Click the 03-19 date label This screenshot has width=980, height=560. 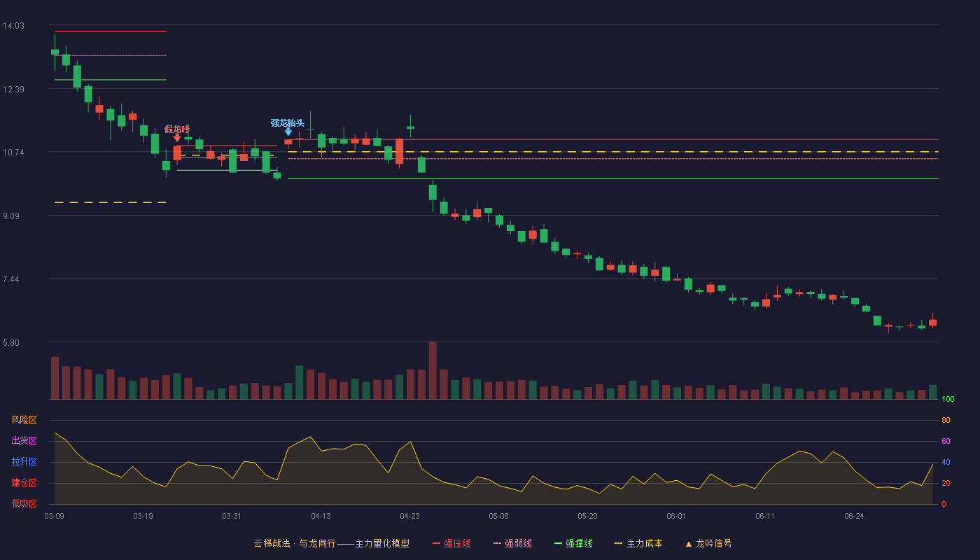(x=143, y=516)
